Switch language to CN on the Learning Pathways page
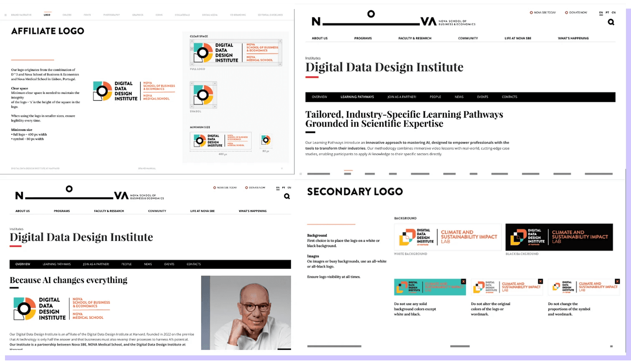Image resolution: width=631 pixels, height=364 pixels. tap(613, 13)
